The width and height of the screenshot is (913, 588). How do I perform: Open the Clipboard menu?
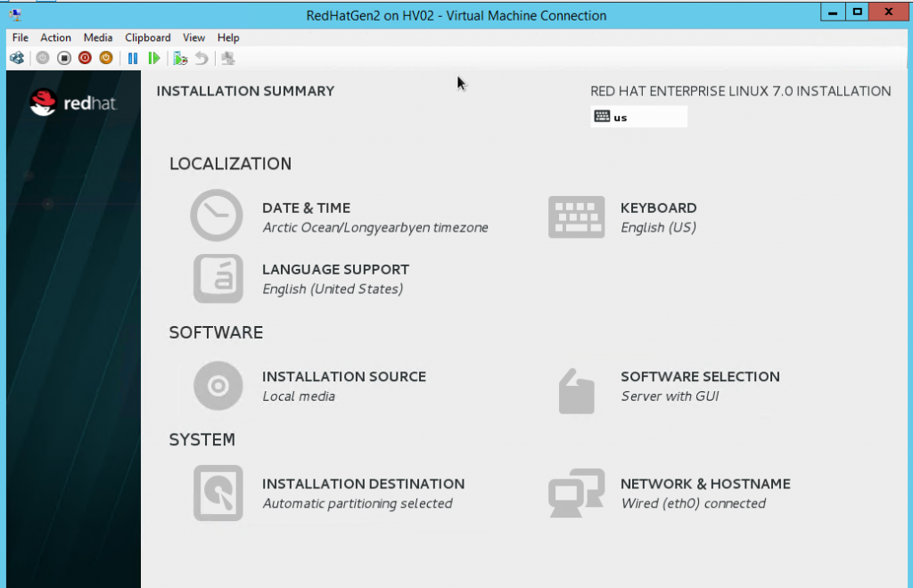click(x=148, y=37)
